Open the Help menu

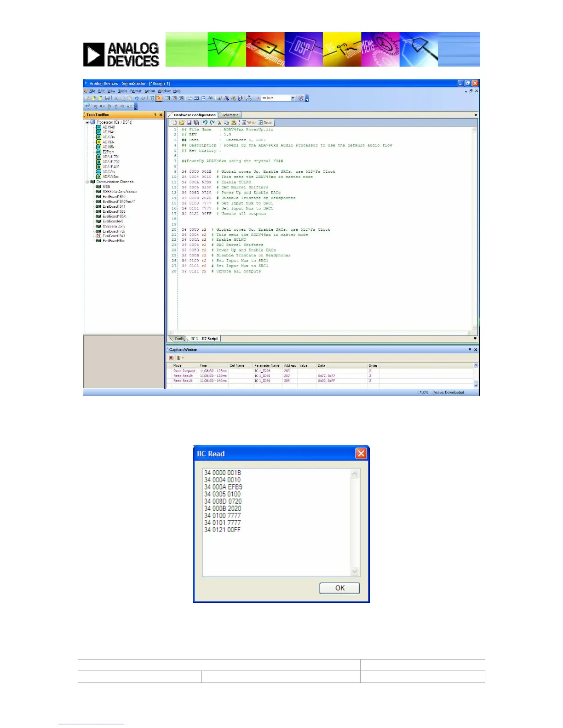coord(177,91)
